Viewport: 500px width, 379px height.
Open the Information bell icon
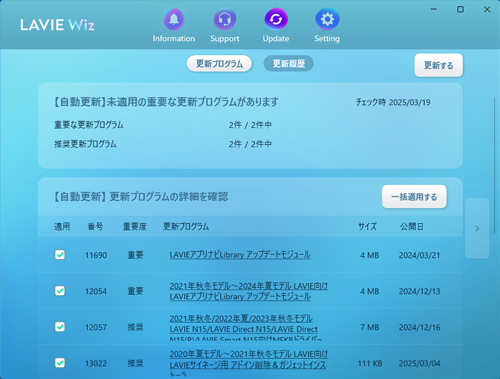click(174, 20)
